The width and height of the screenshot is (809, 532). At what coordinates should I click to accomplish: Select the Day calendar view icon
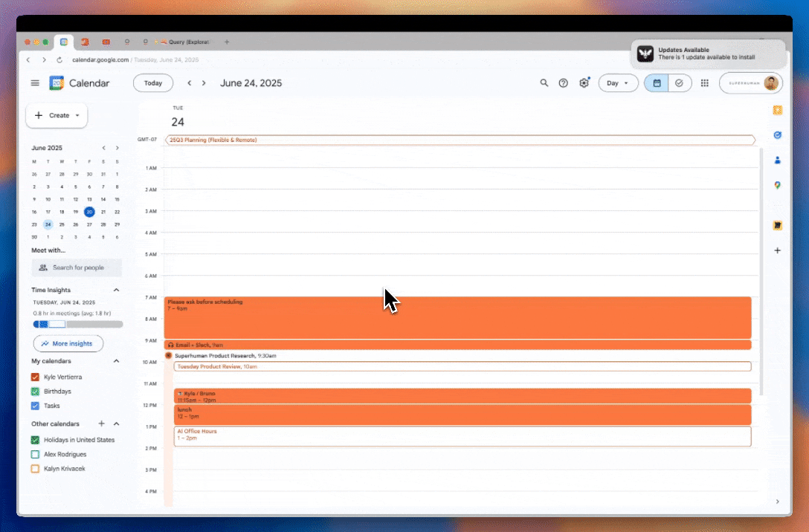click(657, 83)
